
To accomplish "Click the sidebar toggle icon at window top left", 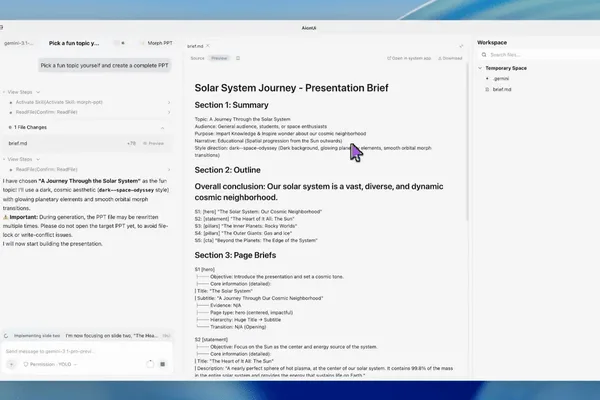I will click(x=2, y=27).
